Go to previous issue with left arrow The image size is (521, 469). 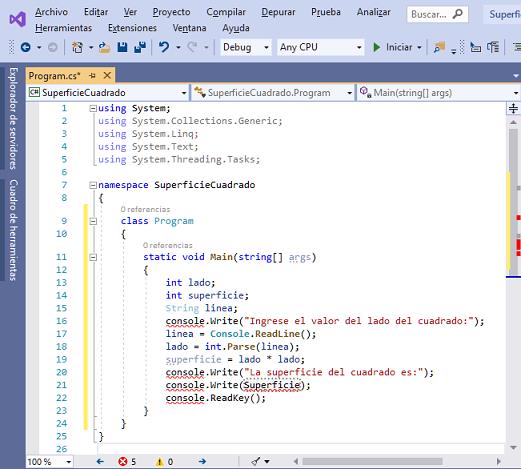pyautogui.click(x=100, y=461)
